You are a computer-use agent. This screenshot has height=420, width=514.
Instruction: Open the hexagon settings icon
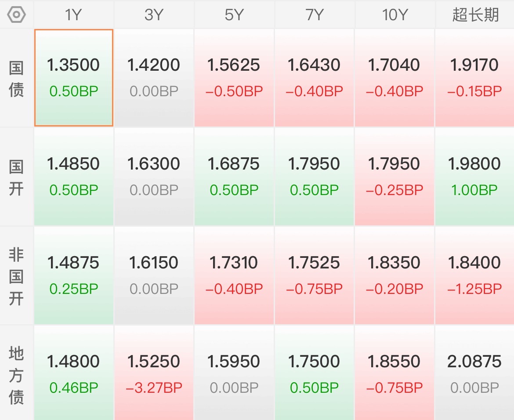click(16, 15)
